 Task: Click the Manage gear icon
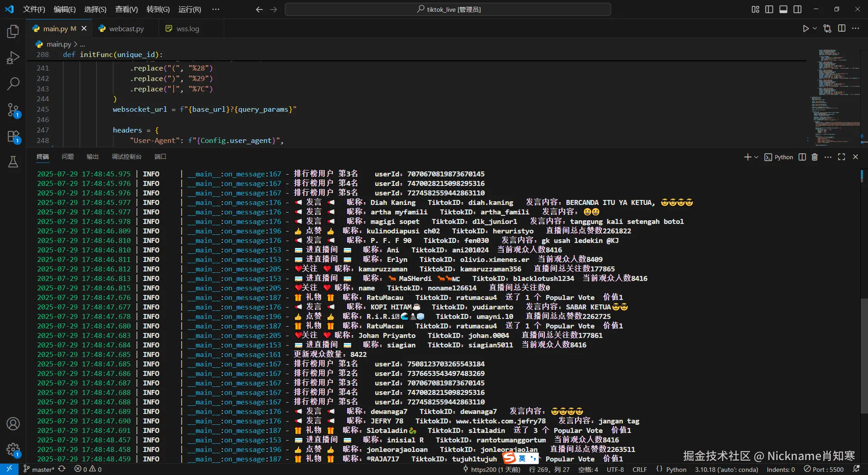tap(13, 450)
